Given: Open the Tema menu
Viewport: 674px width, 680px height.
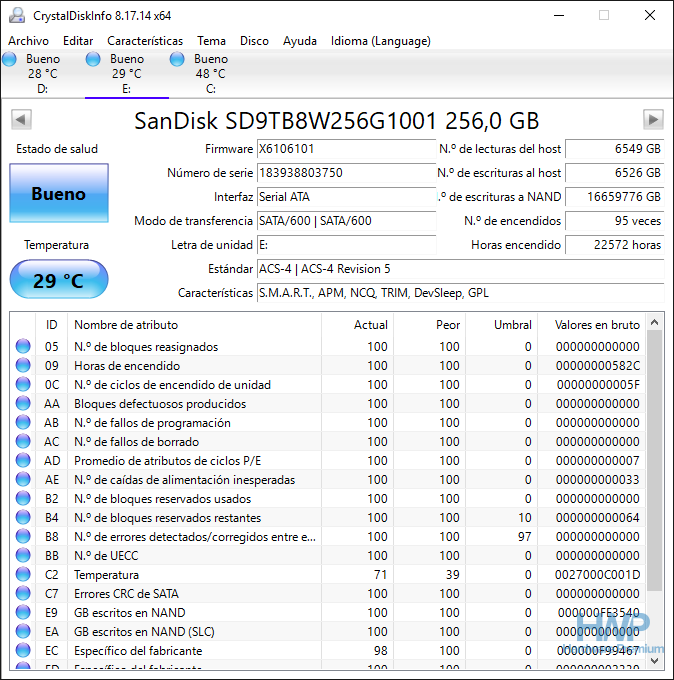Looking at the screenshot, I should pos(211,41).
